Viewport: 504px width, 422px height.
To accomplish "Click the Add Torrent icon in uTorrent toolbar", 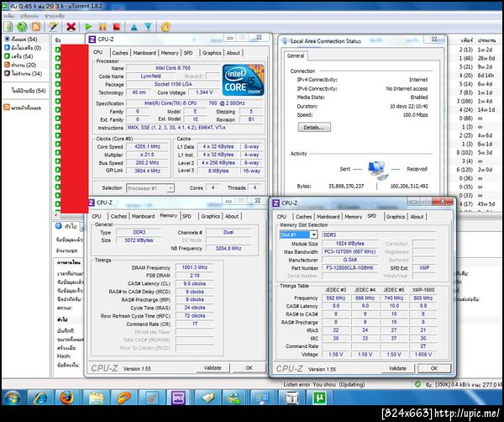I will 10,26.
